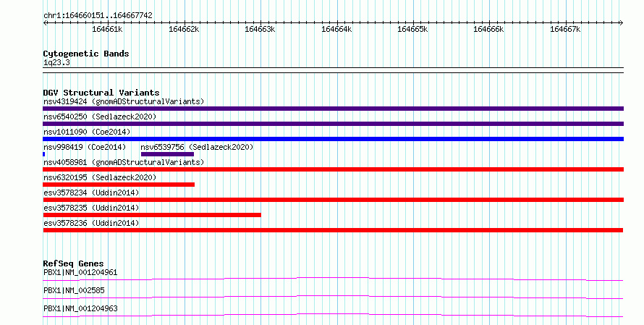Open the DGV Structural Variants track title
The height and width of the screenshot is (325, 644).
(101, 93)
